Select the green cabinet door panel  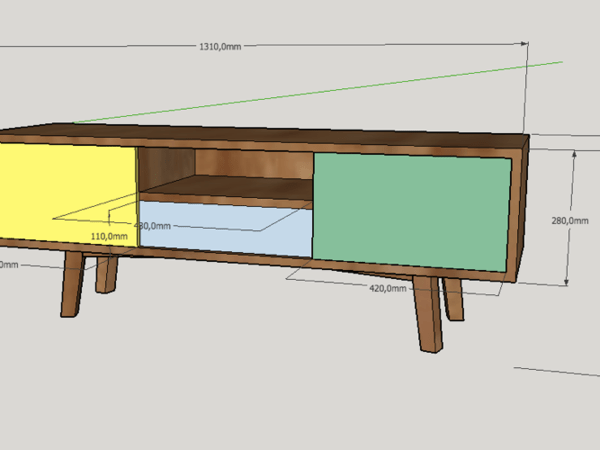(410, 208)
